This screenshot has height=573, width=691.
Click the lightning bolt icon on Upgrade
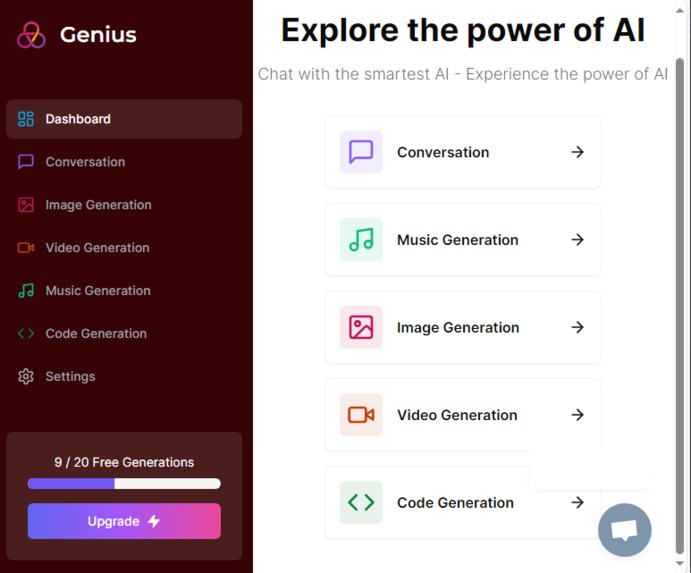154,521
